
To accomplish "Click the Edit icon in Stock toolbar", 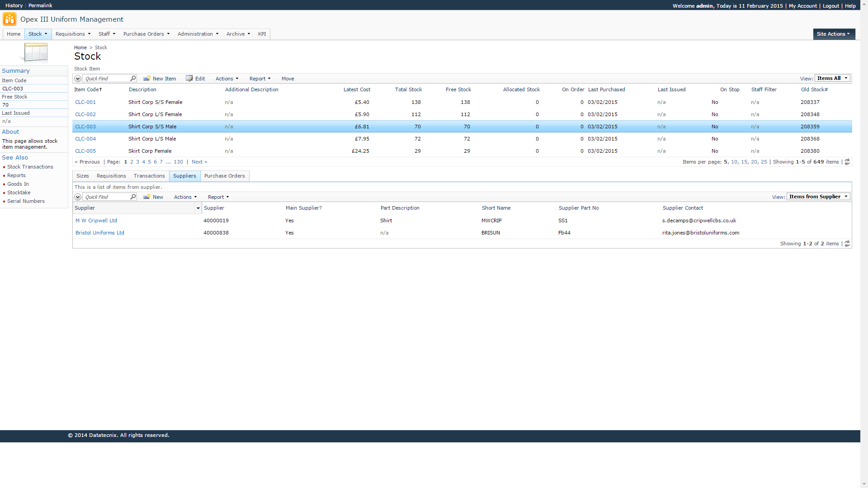I will click(189, 79).
